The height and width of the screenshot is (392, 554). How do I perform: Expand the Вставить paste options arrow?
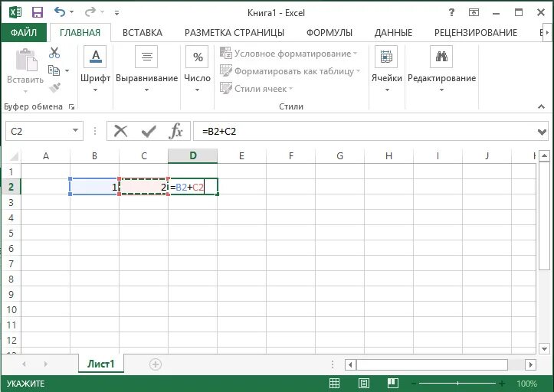coord(25,92)
